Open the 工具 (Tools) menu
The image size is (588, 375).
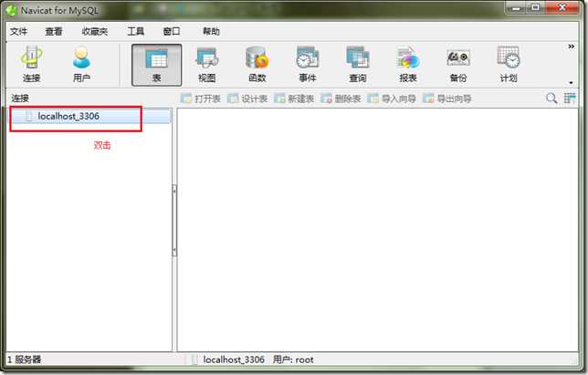click(x=135, y=31)
